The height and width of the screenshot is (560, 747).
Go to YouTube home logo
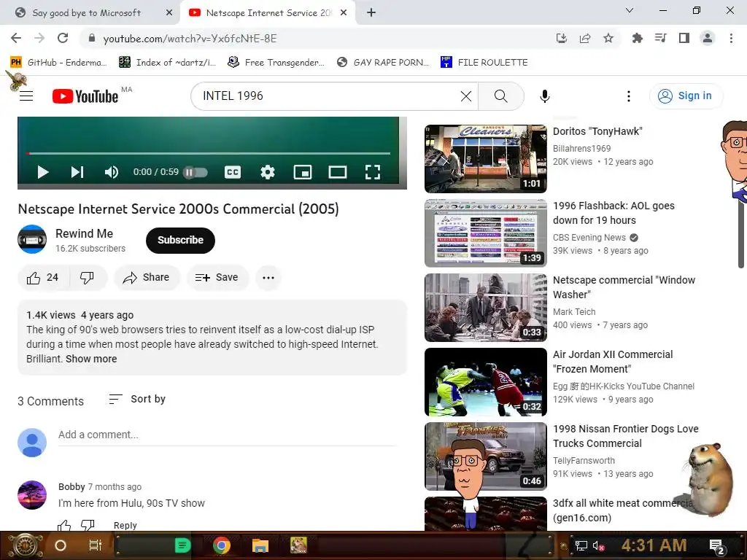(x=85, y=96)
